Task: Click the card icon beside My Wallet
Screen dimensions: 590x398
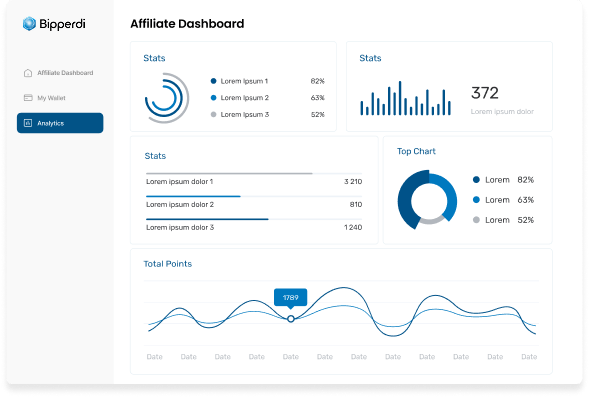Action: [28, 98]
